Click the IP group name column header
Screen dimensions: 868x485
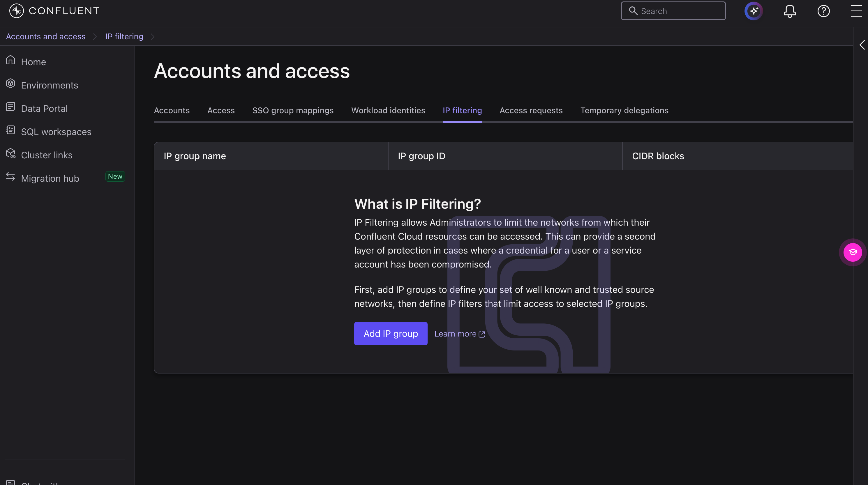271,156
